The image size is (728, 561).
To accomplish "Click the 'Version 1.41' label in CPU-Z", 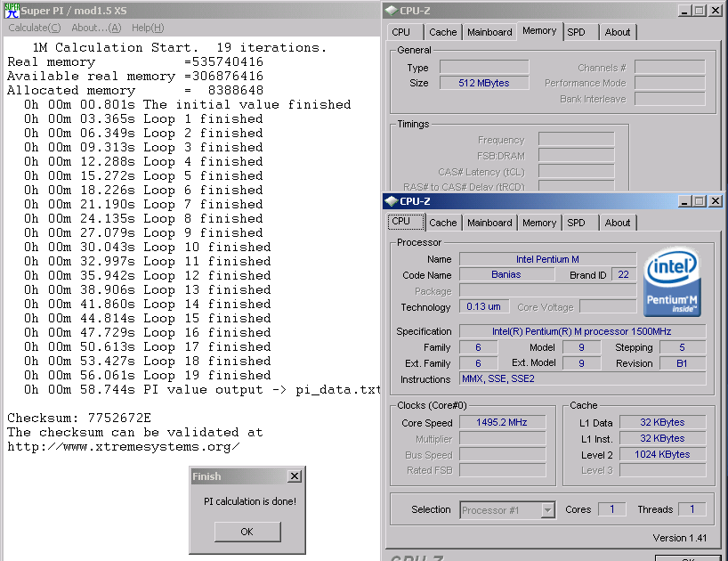I will [680, 538].
